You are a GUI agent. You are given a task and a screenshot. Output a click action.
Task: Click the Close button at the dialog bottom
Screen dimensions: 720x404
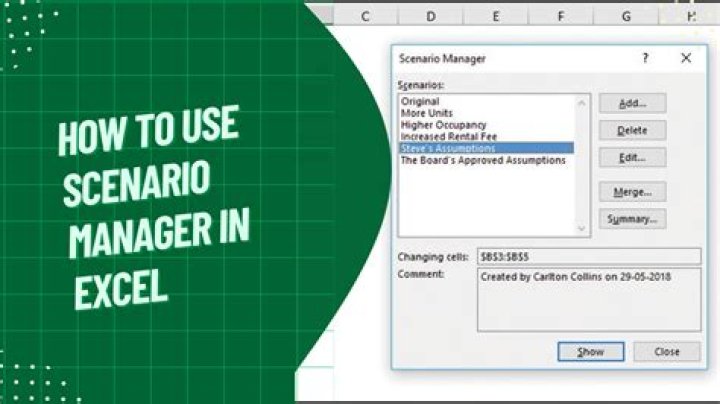[667, 352]
